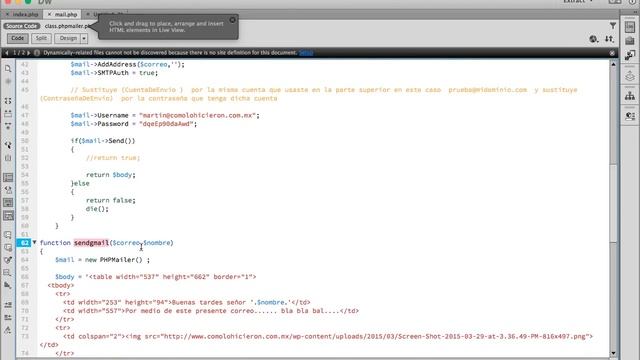Click the '$mail->AddAddress($correo,'')' line

coord(127,64)
